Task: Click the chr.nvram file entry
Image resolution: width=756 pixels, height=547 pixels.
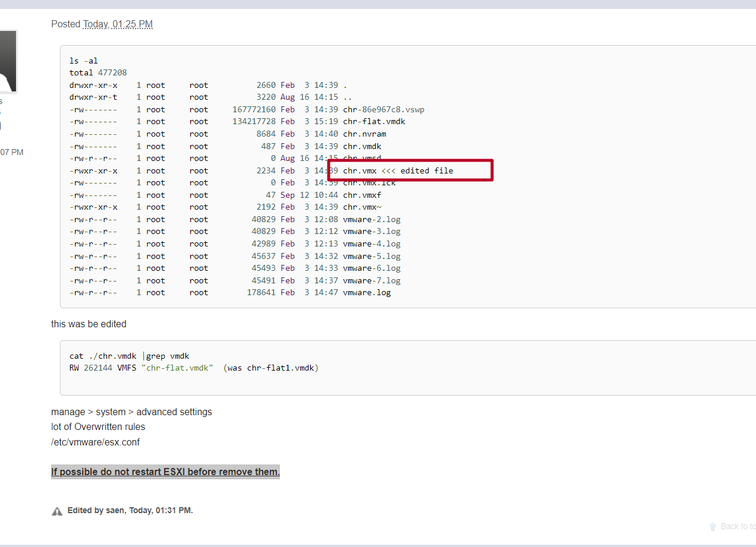Action: tap(364, 134)
